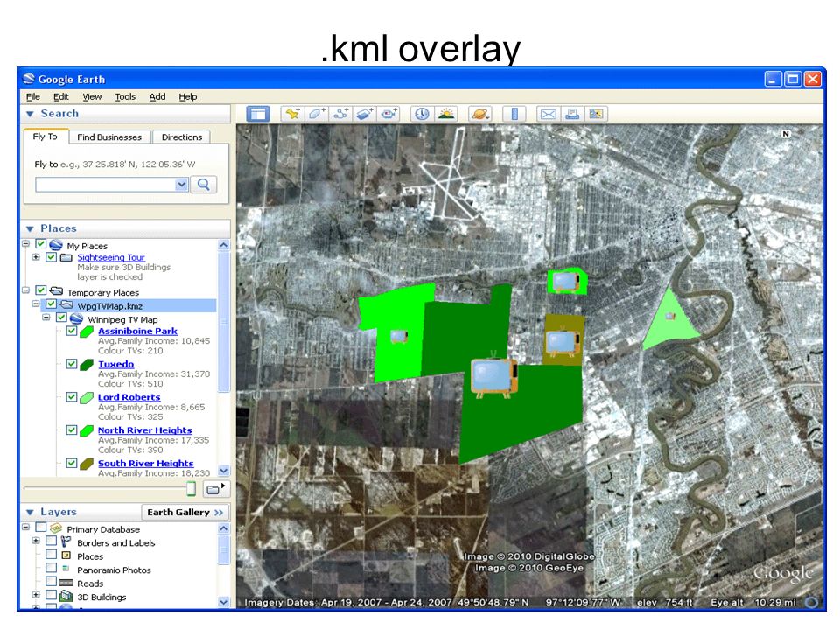Uncheck the North River Heights checkbox
The width and height of the screenshot is (840, 630).
tap(71, 430)
